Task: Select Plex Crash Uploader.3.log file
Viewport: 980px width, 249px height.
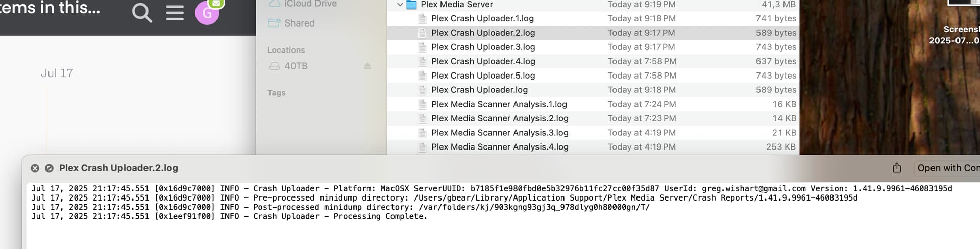Action: tap(483, 47)
